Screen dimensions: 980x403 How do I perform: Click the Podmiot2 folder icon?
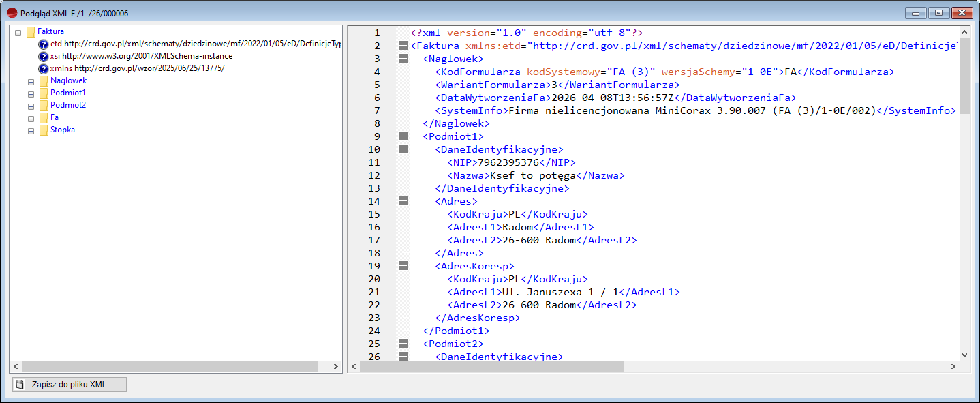click(x=44, y=105)
